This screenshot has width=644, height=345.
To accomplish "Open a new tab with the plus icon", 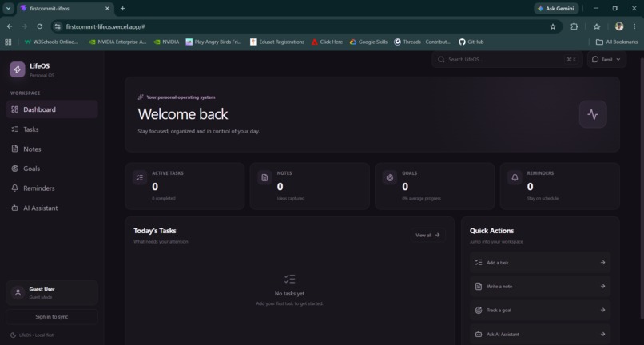I will [x=122, y=8].
